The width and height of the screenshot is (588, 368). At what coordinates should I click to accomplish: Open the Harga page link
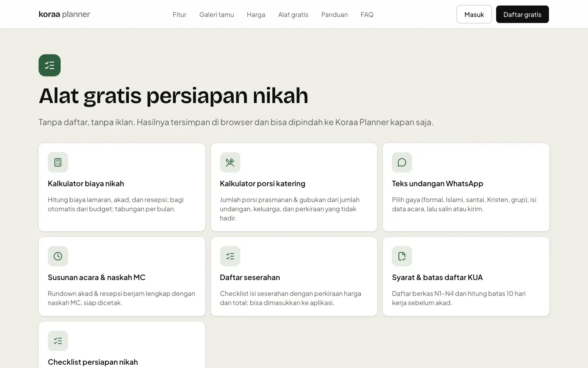point(256,14)
